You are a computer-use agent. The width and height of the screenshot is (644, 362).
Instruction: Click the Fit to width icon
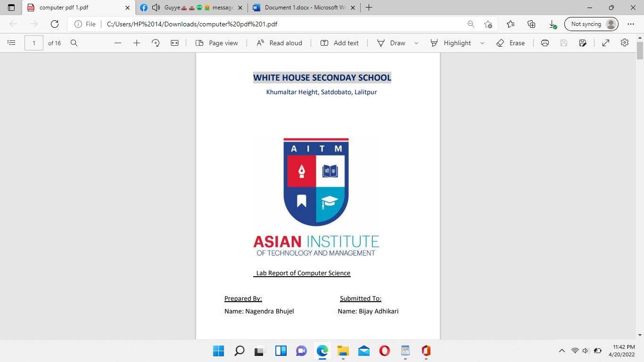click(175, 43)
